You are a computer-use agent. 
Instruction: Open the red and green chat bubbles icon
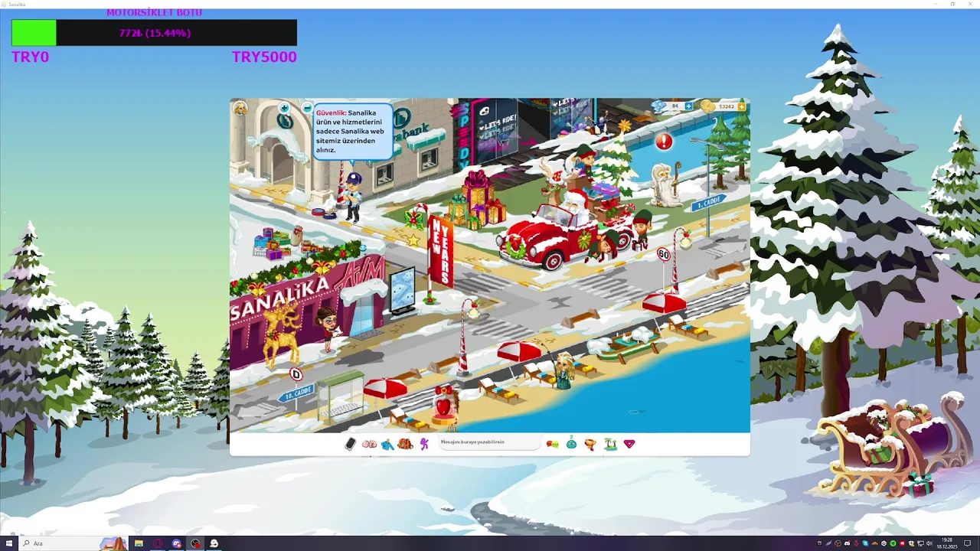(x=552, y=444)
